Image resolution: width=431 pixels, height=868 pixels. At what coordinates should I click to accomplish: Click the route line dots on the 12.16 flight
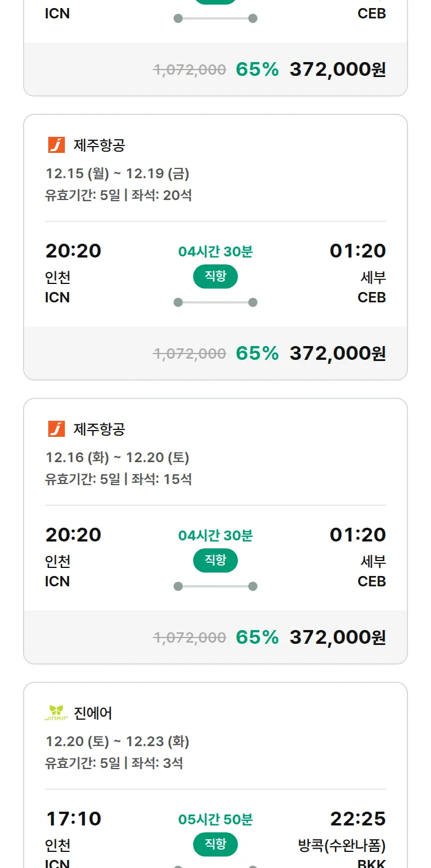(x=215, y=586)
